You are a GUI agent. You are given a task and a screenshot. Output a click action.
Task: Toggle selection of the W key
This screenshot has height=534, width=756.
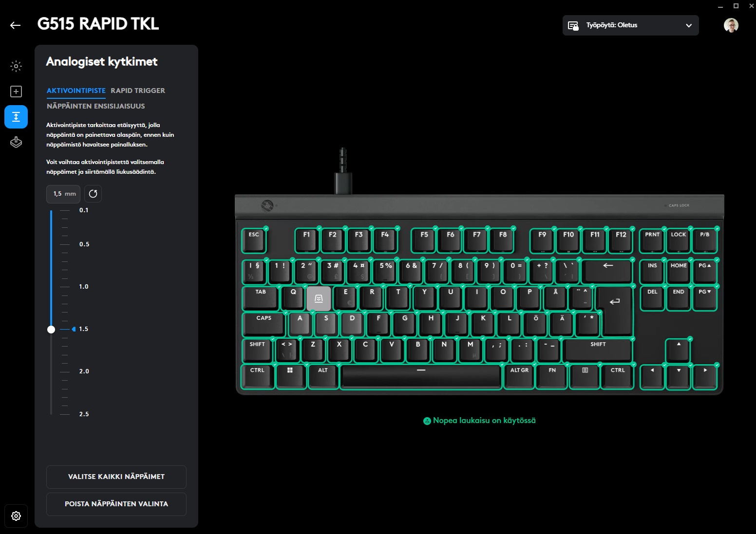pos(319,298)
